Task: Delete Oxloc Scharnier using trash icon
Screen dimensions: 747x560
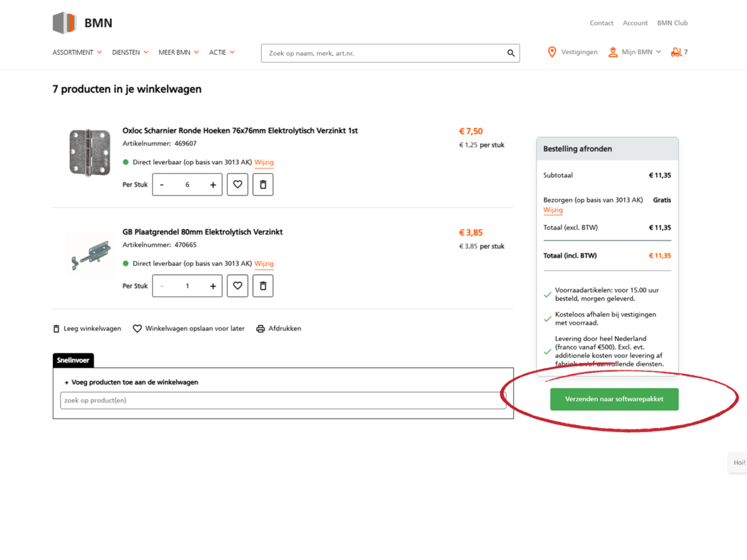Action: [x=263, y=185]
